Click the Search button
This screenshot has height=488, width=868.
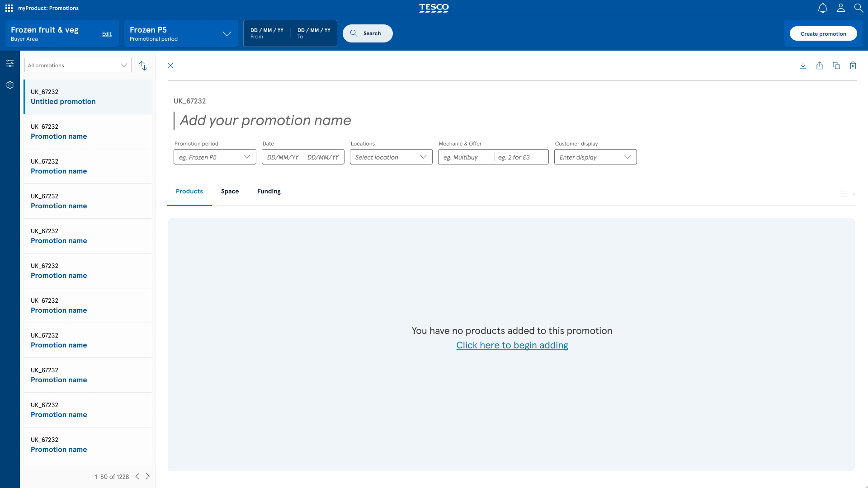[368, 33]
